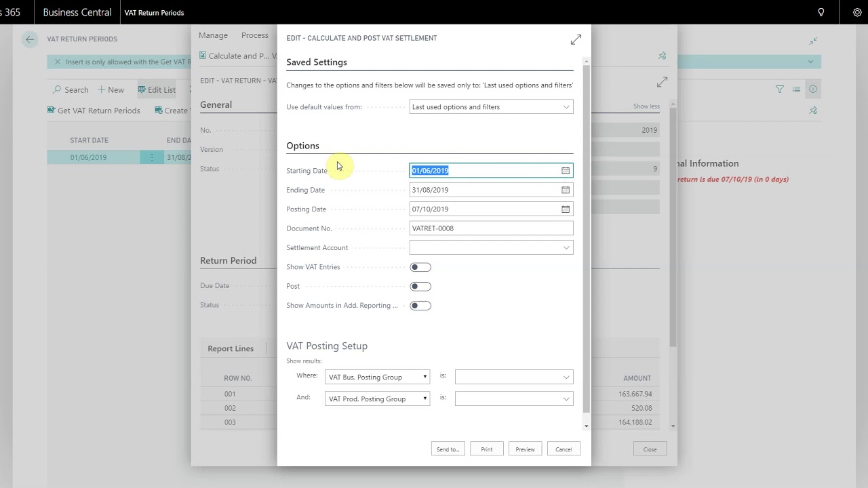The width and height of the screenshot is (868, 488).
Task: Open the row options for 01/06/2019 line
Action: [152, 157]
